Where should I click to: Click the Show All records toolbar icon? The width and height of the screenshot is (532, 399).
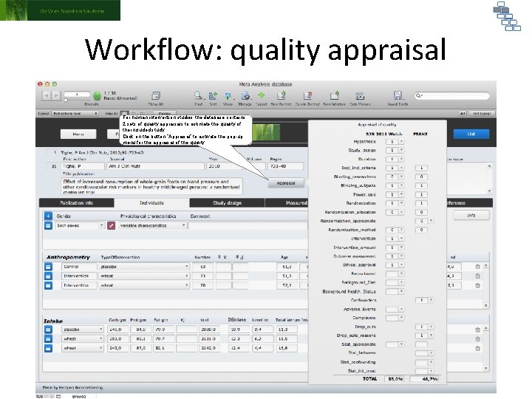tap(156, 96)
